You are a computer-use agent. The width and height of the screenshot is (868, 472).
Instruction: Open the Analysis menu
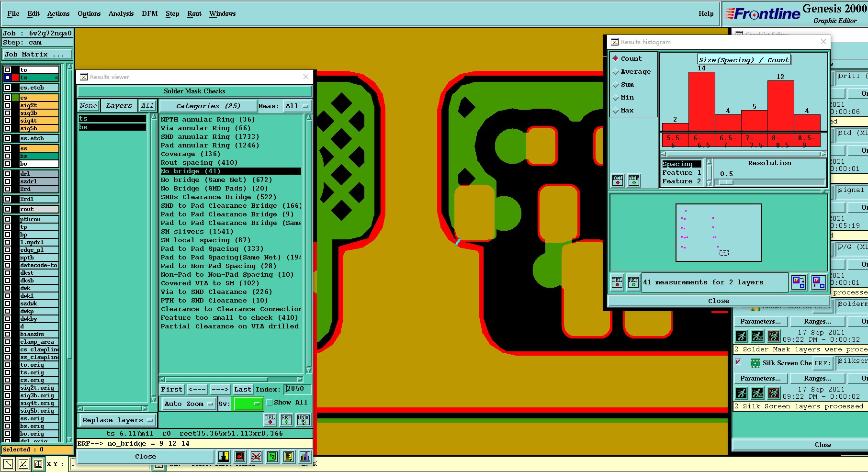click(x=121, y=13)
